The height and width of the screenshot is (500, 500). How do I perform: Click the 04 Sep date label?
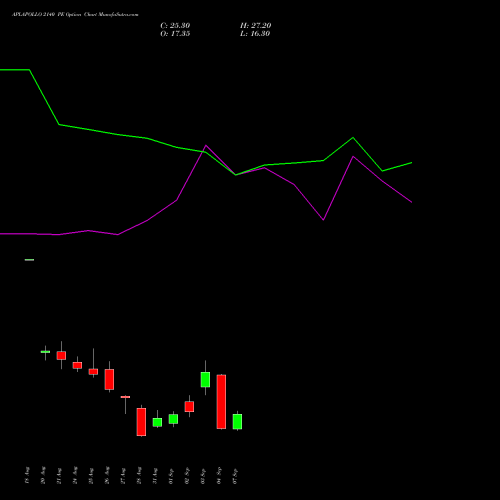coord(219,475)
